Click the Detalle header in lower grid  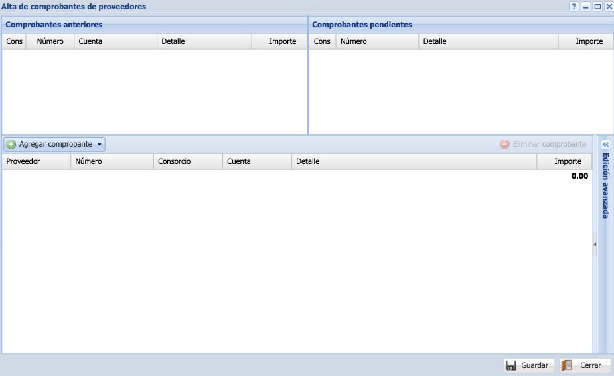(x=414, y=161)
